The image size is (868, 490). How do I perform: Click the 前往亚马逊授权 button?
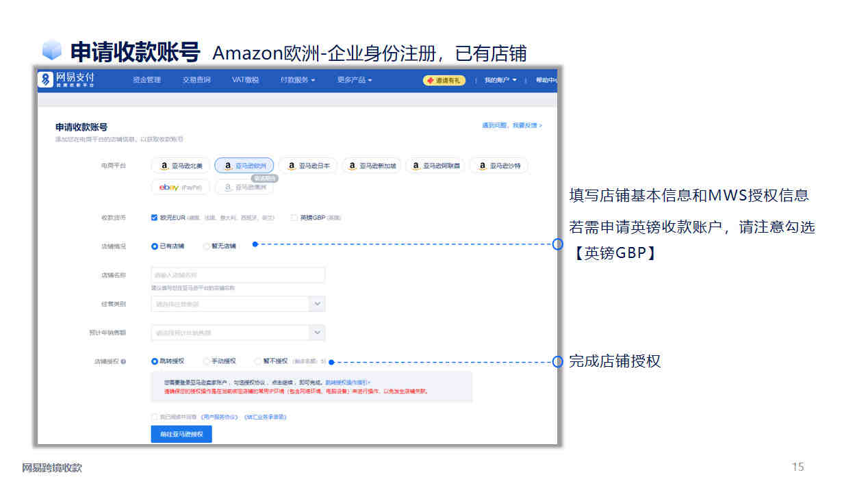pos(181,434)
